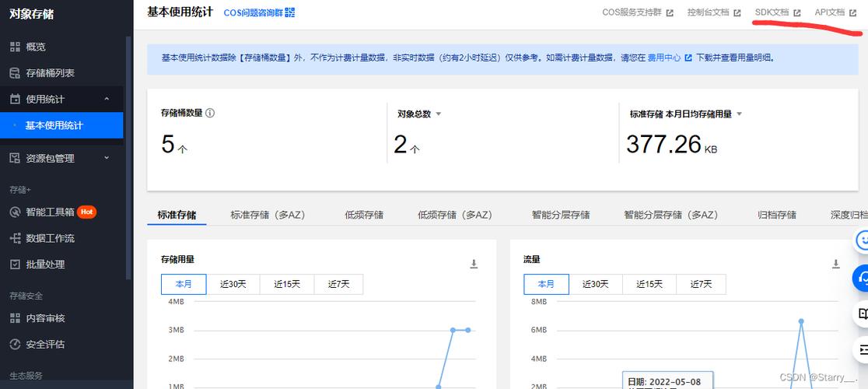The height and width of the screenshot is (389, 868).
Task: Switch to 归档存储 tab
Action: tap(777, 215)
